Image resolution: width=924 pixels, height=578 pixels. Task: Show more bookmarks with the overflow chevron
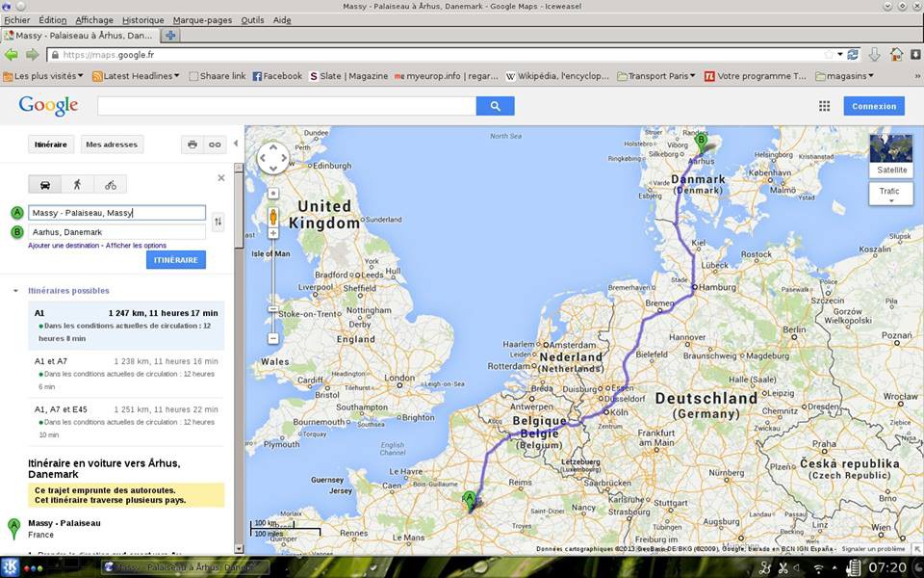click(x=917, y=76)
